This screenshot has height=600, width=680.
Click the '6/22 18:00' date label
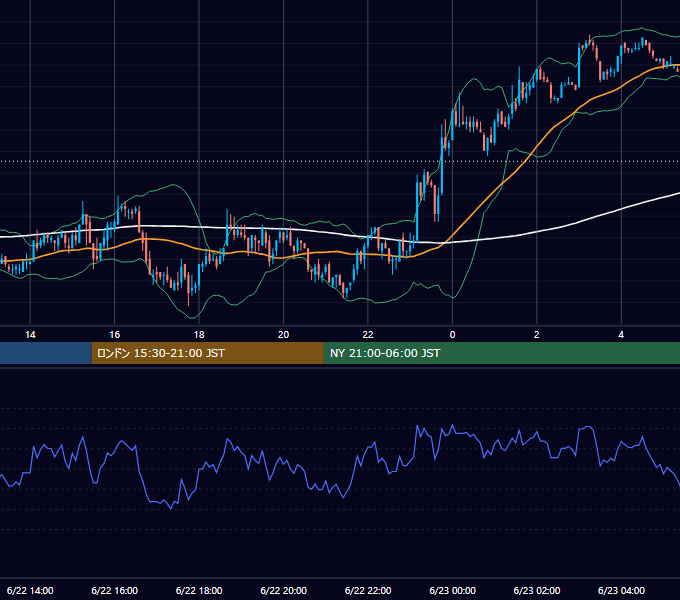point(199,590)
